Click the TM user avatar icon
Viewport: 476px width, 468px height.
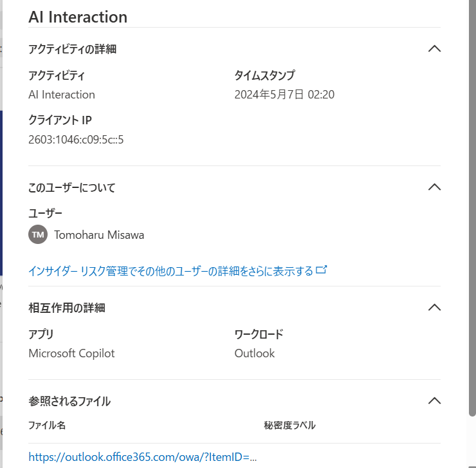(38, 234)
